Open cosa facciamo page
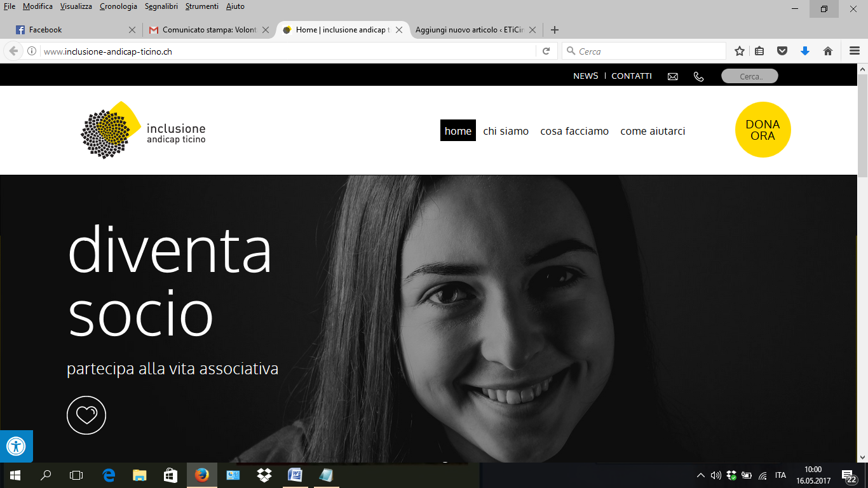This screenshot has height=488, width=868. [x=574, y=131]
